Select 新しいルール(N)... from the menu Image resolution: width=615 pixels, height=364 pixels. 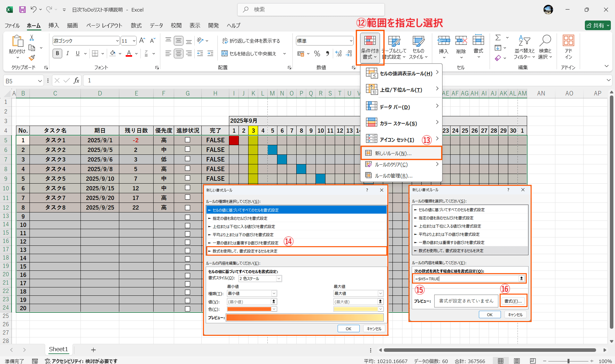(x=393, y=153)
